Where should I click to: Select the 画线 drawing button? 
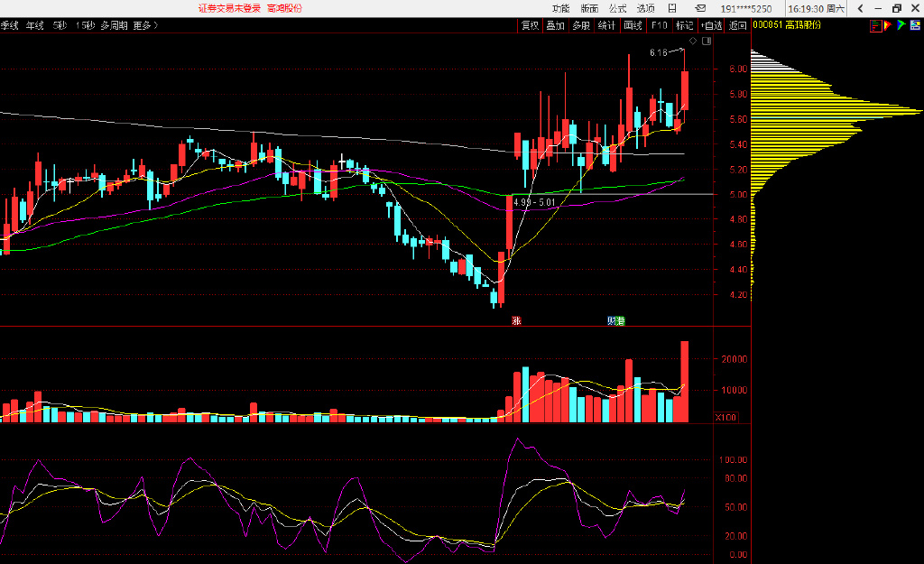(633, 25)
